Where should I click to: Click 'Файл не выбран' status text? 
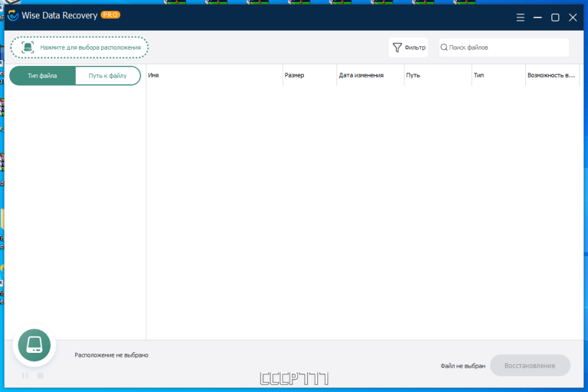[463, 366]
